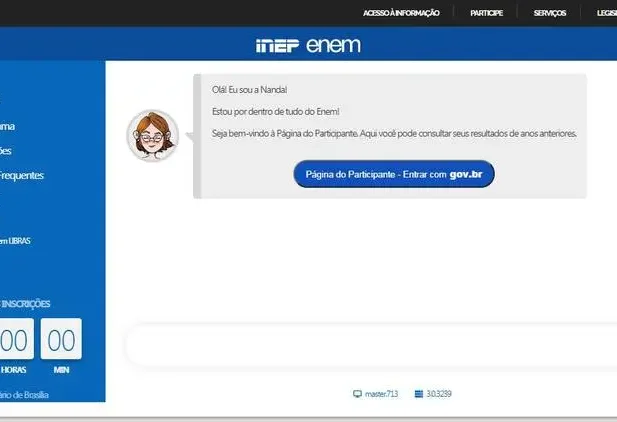Viewport: 617px width, 422px height.
Task: Click the server icon next to 3.0.3239
Action: click(x=419, y=394)
